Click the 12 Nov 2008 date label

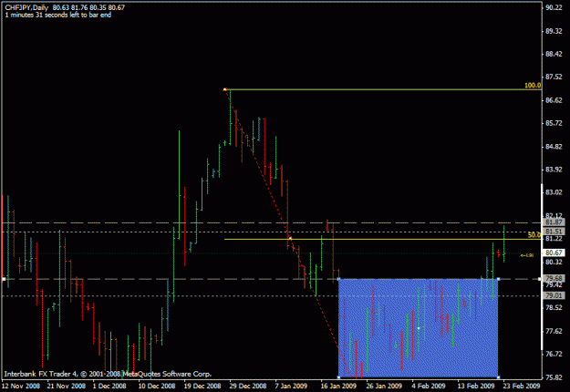(x=21, y=386)
